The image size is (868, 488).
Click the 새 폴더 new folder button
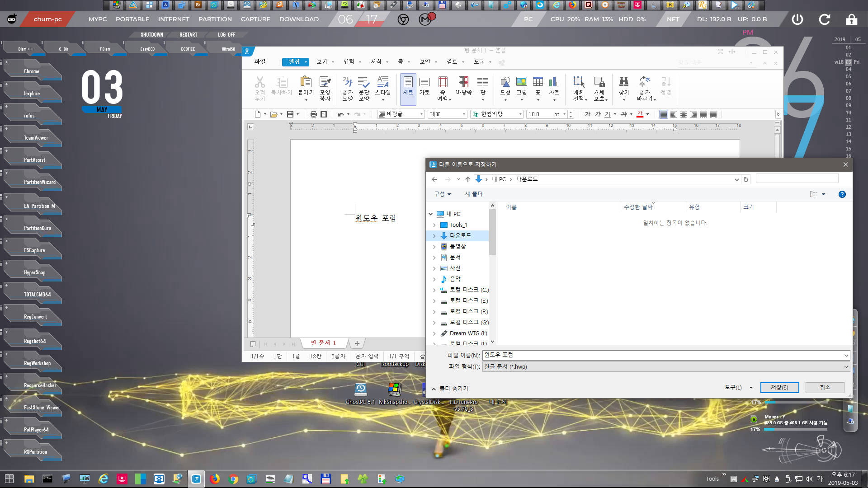(473, 194)
